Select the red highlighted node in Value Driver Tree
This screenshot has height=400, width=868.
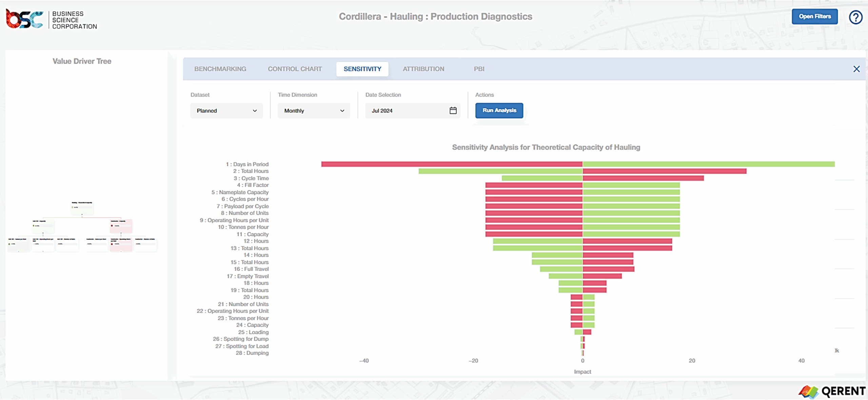120,226
